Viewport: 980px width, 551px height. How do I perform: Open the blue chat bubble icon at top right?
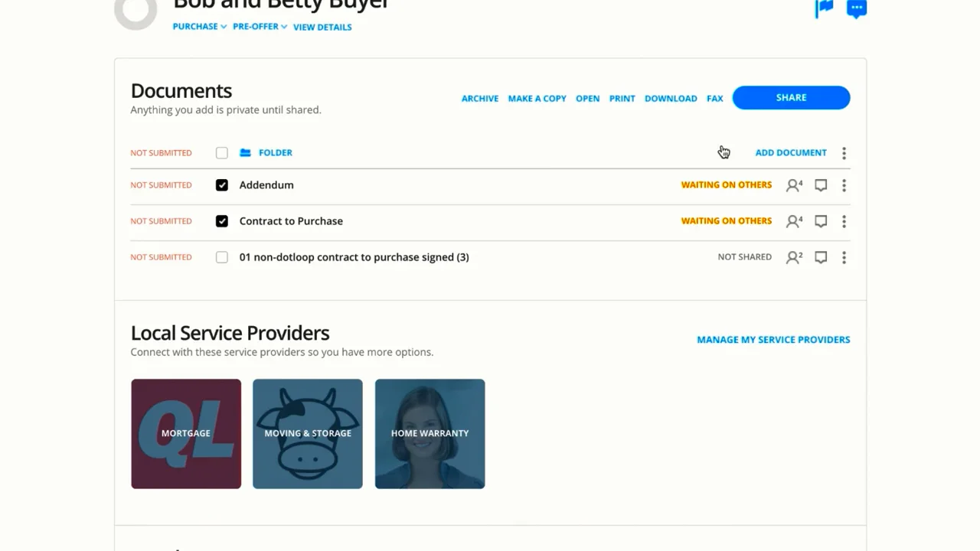tap(857, 8)
